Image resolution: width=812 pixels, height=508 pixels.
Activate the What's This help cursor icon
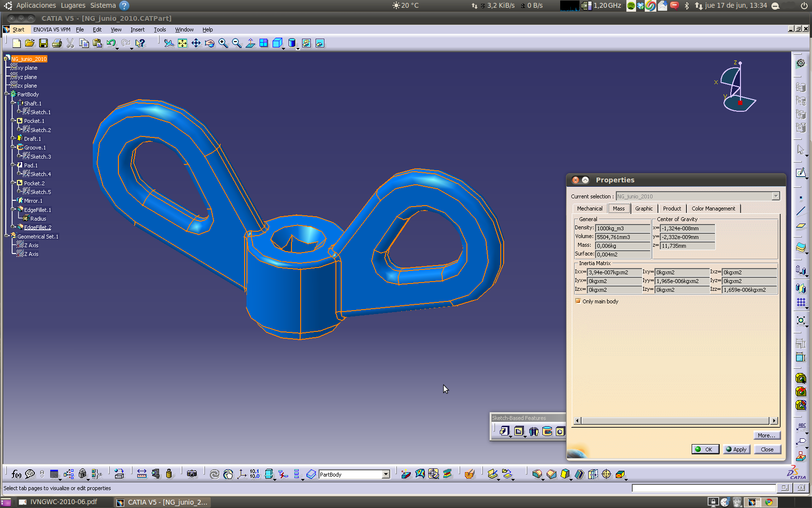pos(140,44)
